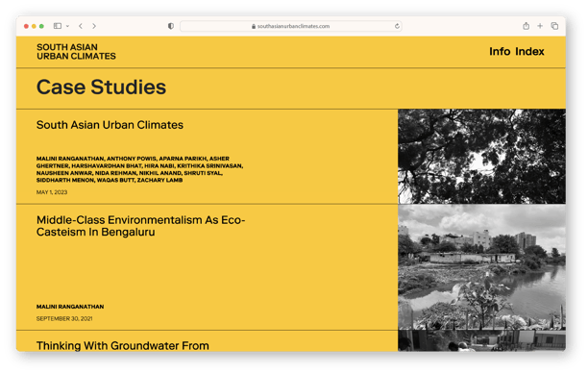View the tree canopy thumbnail image

[x=482, y=157]
